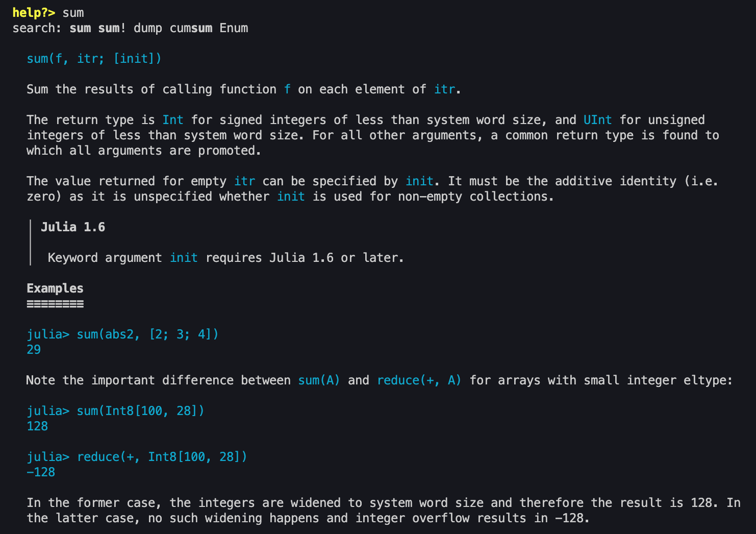Click the positive 128 output line
Image resolution: width=756 pixels, height=534 pixels.
click(x=37, y=426)
